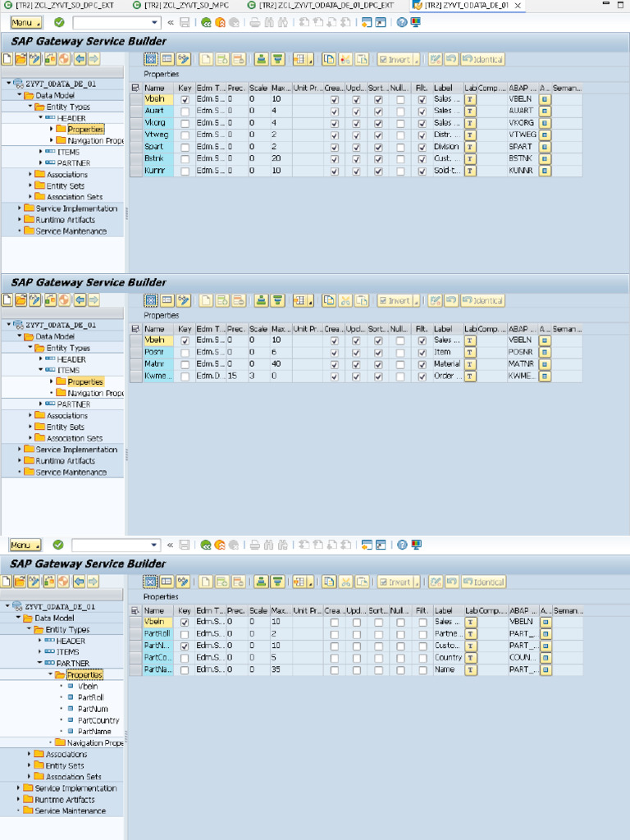Click the orange Exit icon above PARTNER view
This screenshot has height=840, width=630.
tap(220, 545)
